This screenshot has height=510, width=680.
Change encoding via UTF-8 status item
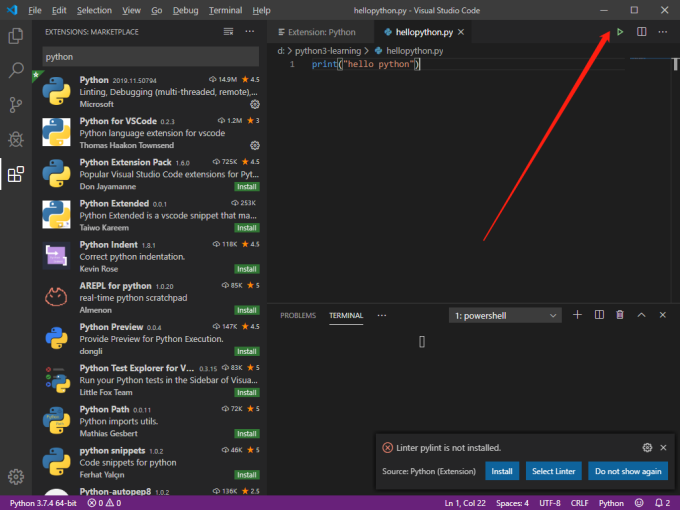point(550,503)
